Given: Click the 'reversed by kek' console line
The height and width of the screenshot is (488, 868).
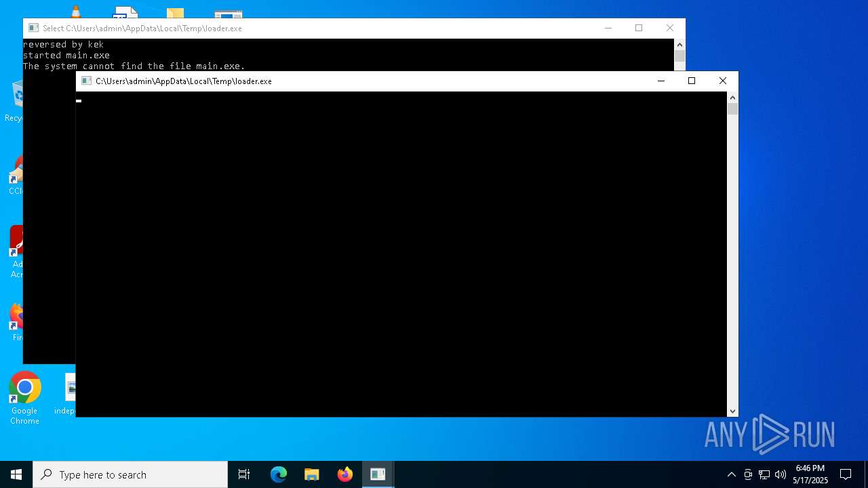Looking at the screenshot, I should click(x=63, y=45).
